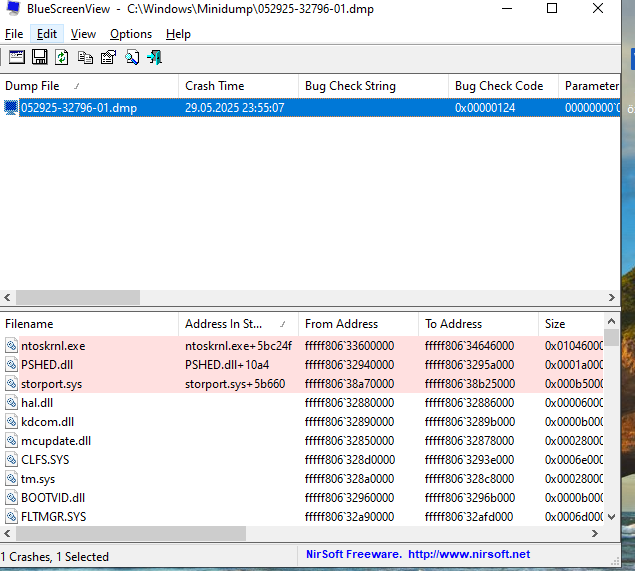
Task: Open the Properties toolbar icon
Action: [x=109, y=57]
